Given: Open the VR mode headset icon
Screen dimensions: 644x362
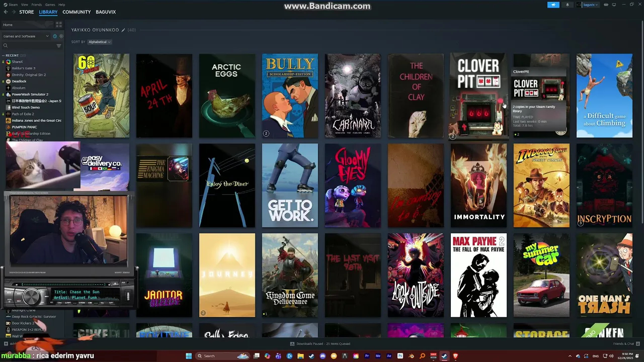Looking at the screenshot, I should [606, 5].
